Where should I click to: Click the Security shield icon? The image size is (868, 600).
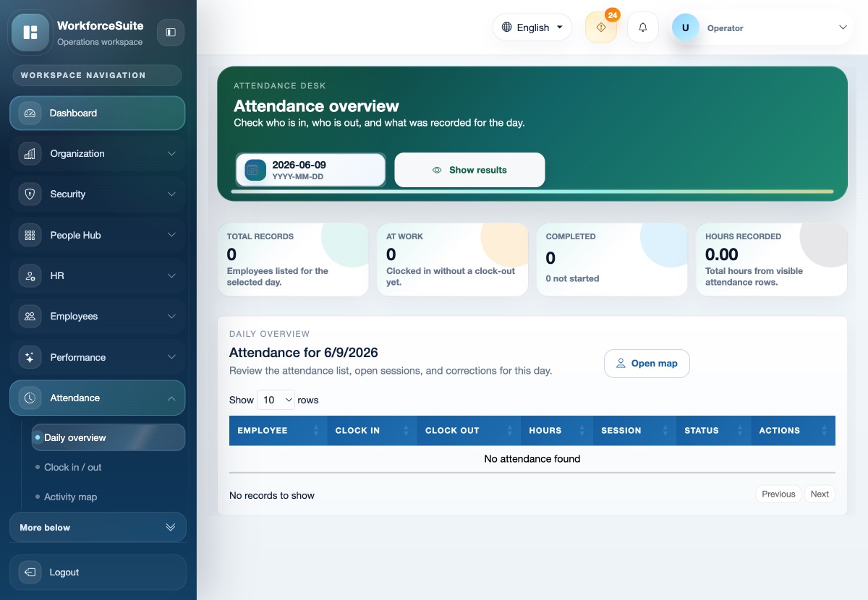coord(30,194)
